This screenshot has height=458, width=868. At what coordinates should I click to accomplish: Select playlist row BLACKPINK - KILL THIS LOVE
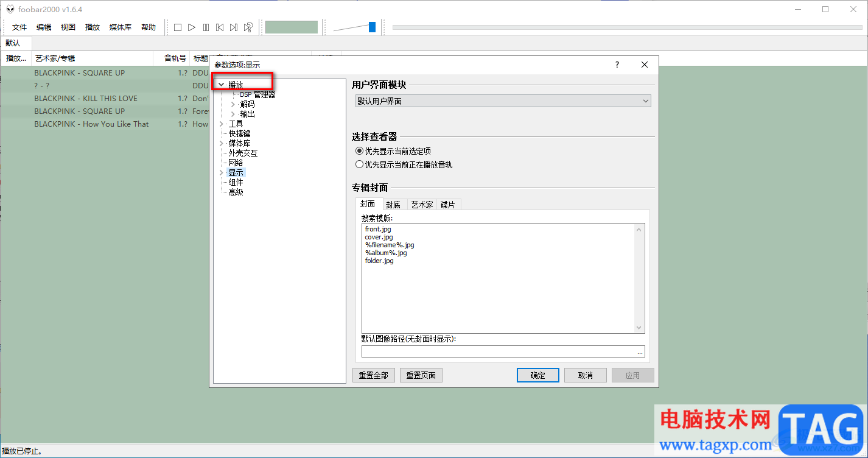pyautogui.click(x=105, y=98)
